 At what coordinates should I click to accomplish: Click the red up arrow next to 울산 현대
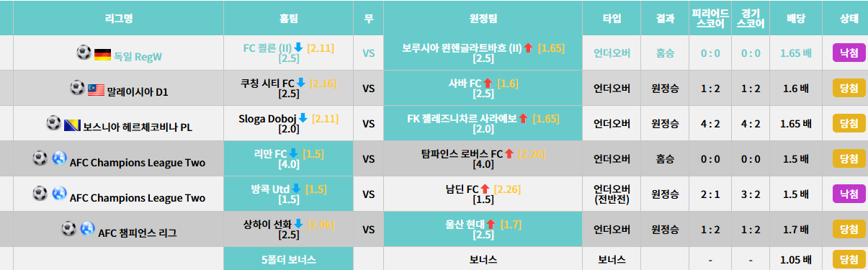pos(491,224)
